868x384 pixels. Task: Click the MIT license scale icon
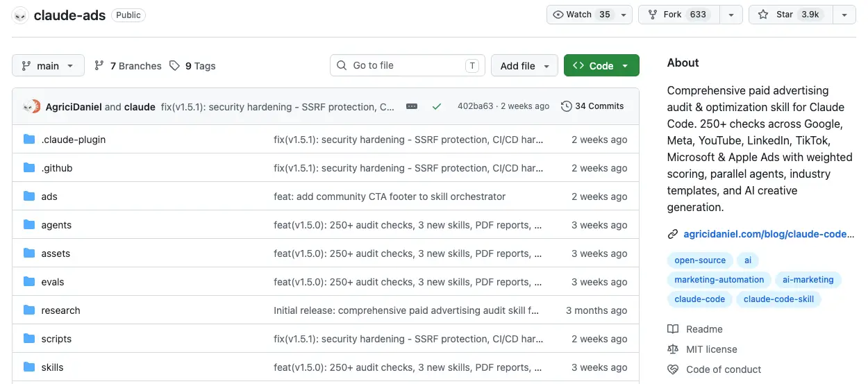point(672,349)
